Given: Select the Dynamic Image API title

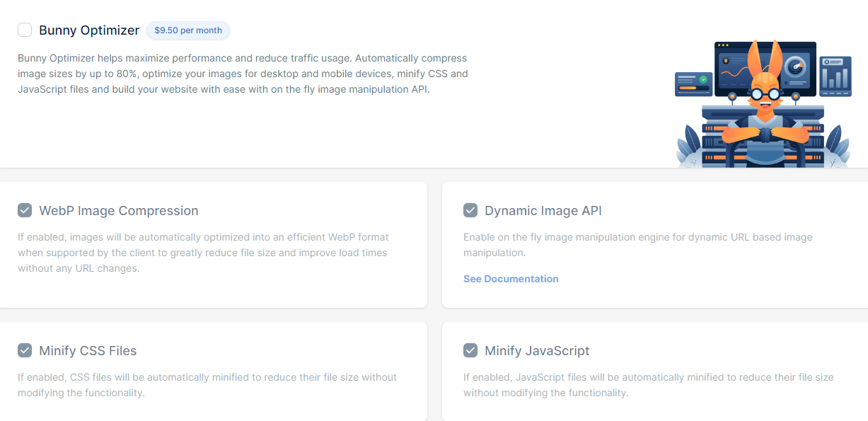Looking at the screenshot, I should pos(543,211).
